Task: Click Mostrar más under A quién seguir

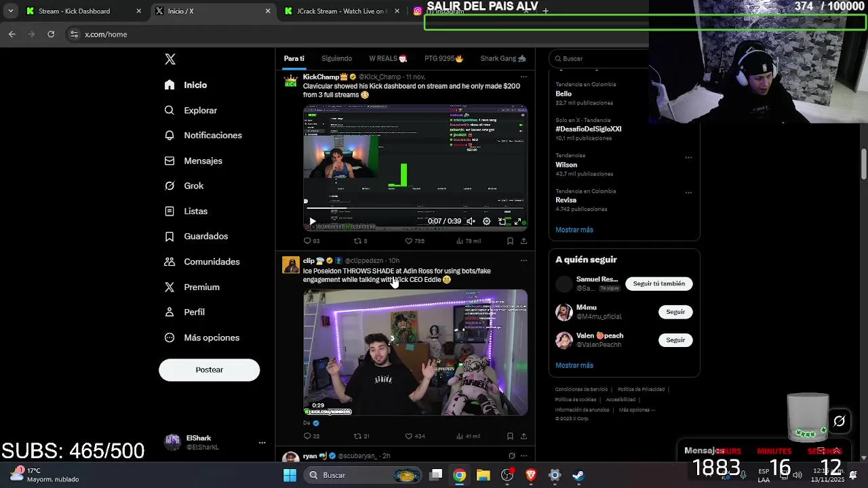Action: (574, 365)
